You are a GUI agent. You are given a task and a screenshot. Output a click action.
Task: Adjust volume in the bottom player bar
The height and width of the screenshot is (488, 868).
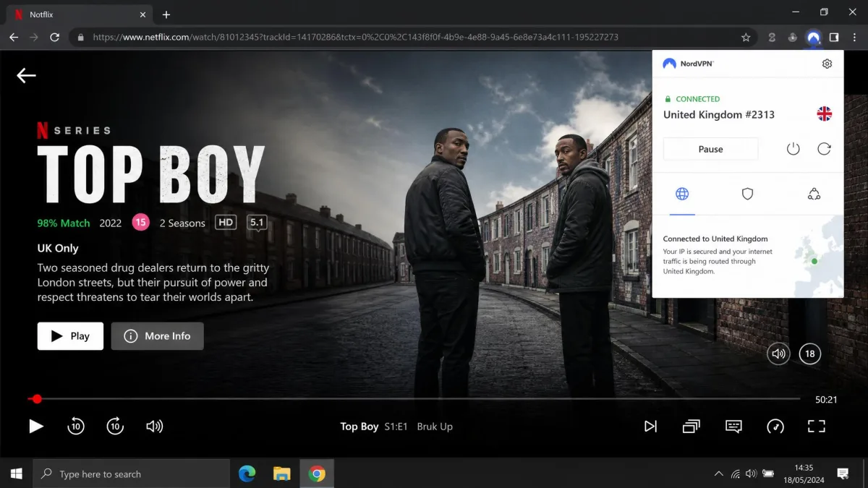154,427
